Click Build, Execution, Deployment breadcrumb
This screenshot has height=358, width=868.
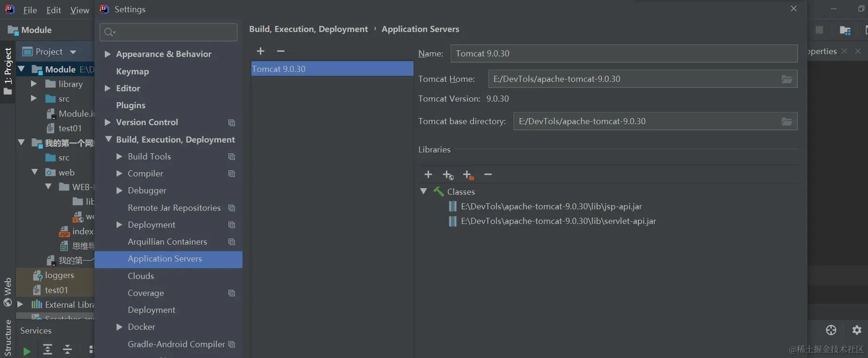308,29
